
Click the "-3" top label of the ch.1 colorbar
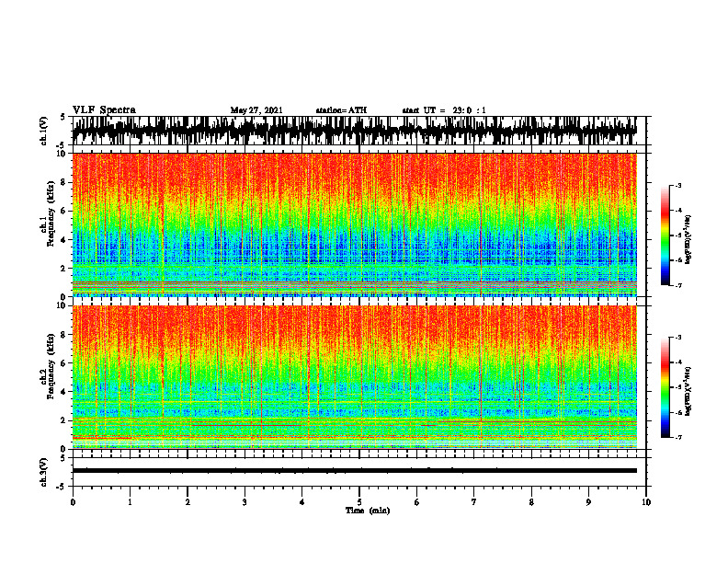click(x=678, y=185)
